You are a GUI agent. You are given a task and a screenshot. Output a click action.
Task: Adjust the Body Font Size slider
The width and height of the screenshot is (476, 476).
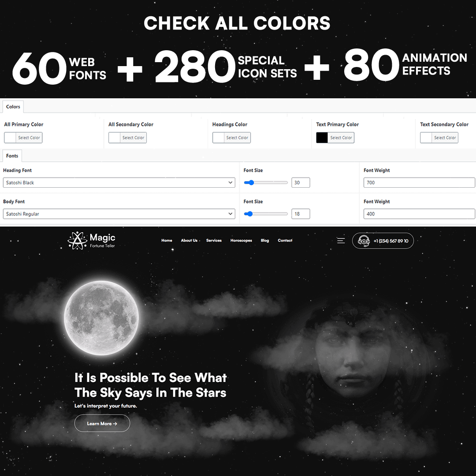point(266,214)
